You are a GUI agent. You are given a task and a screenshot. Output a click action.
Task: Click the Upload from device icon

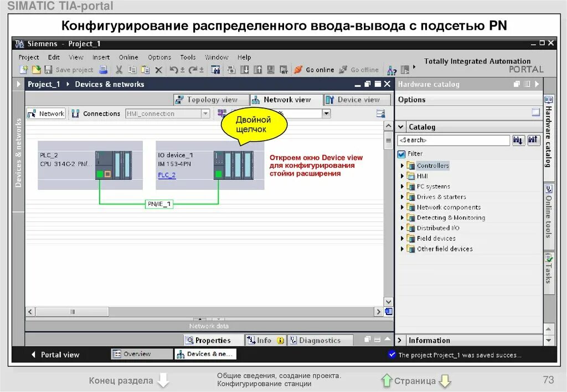click(257, 70)
